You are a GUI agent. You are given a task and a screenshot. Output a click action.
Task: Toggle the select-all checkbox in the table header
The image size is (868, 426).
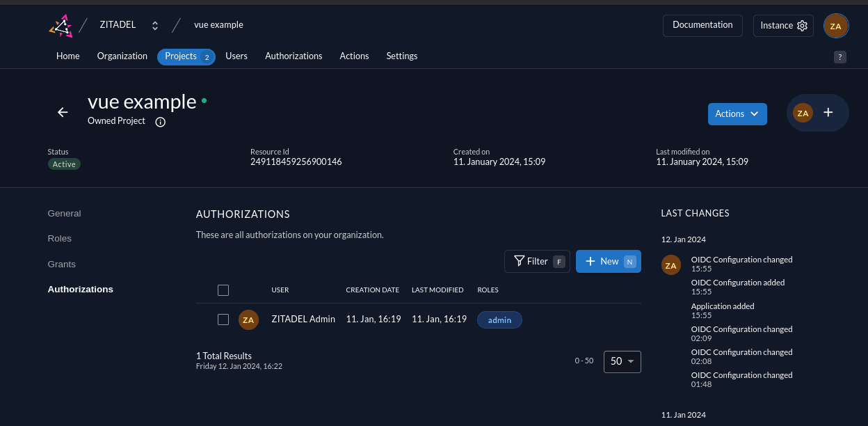pyautogui.click(x=223, y=290)
